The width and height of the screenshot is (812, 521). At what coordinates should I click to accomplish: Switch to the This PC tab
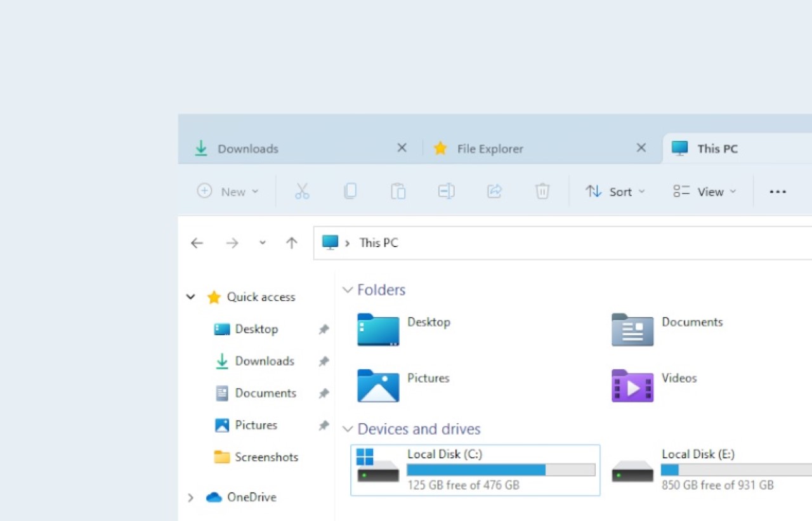pyautogui.click(x=737, y=148)
